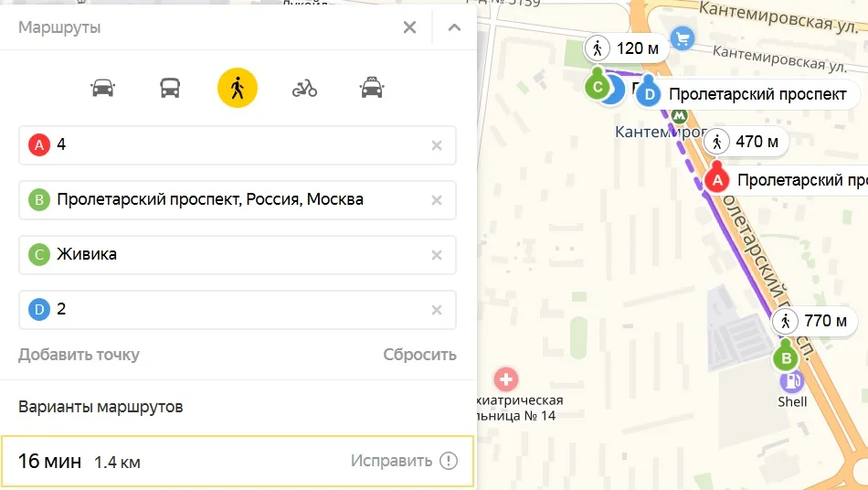Click the Сбросить reset link

coord(419,355)
